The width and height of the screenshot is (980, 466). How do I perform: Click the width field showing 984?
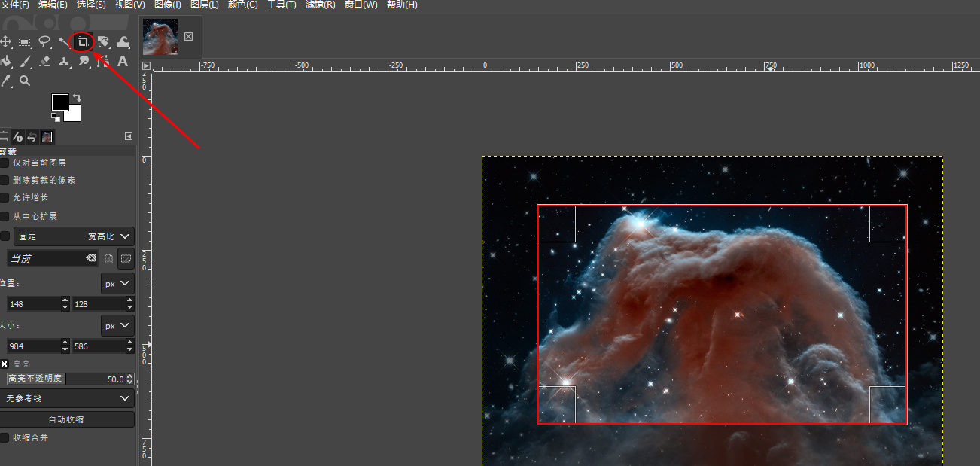34,346
